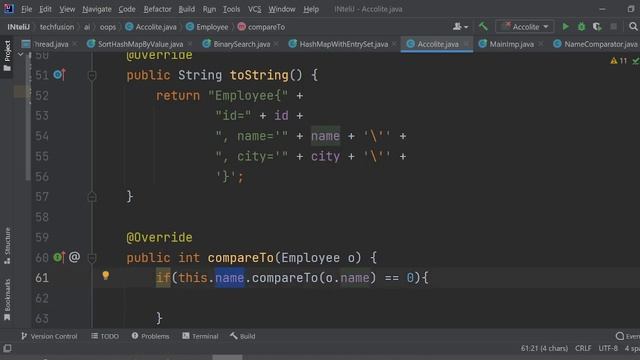This screenshot has width=640, height=360.
Task: Show intention actions lightbulb on line 61
Action: 106,276
